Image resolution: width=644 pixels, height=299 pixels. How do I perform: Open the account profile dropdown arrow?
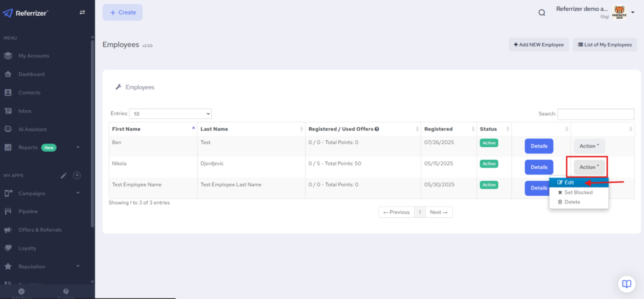click(633, 11)
